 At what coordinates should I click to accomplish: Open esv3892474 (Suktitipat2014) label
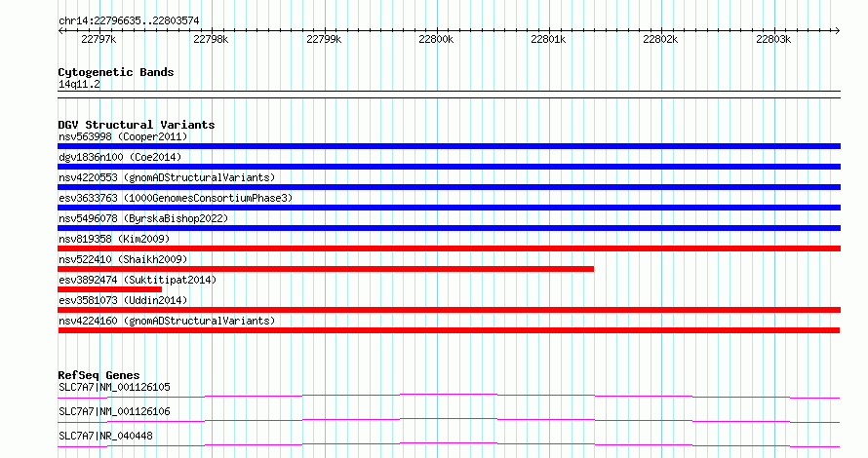(x=138, y=280)
